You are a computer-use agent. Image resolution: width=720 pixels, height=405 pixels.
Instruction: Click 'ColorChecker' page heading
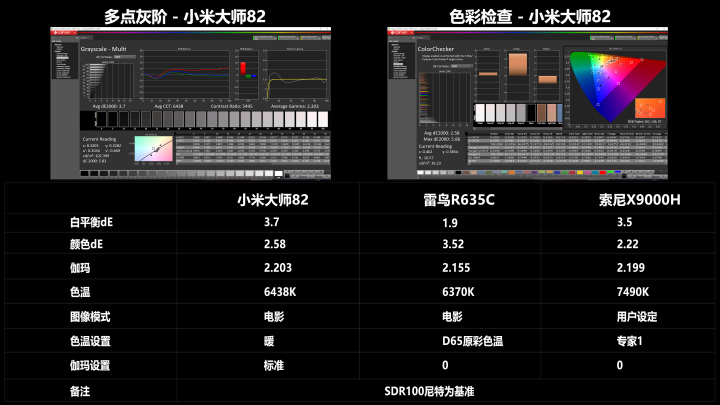click(x=436, y=49)
